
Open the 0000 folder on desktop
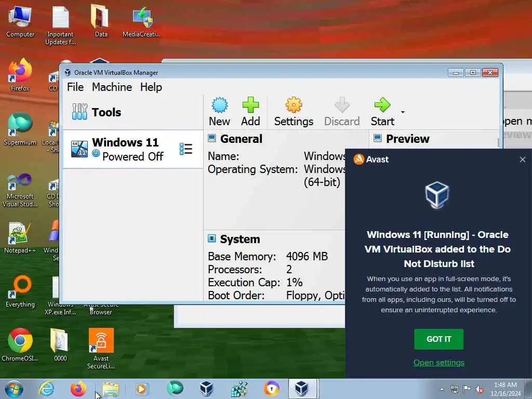click(x=60, y=344)
